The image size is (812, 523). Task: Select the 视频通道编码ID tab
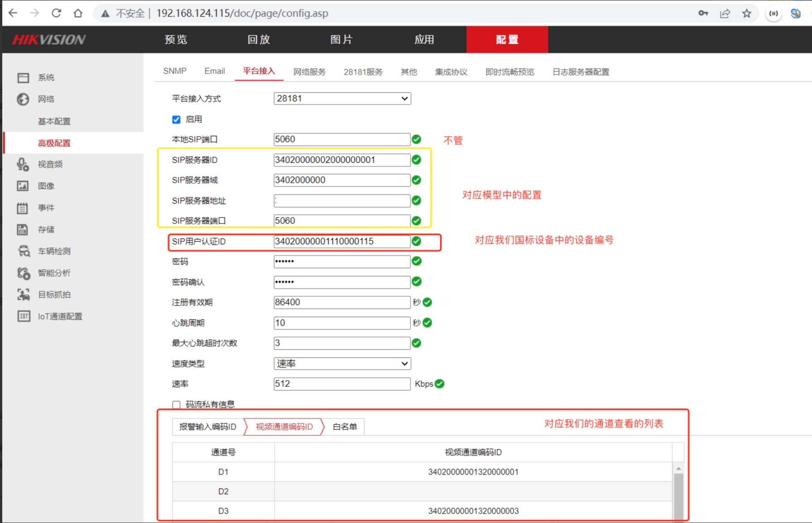(284, 427)
